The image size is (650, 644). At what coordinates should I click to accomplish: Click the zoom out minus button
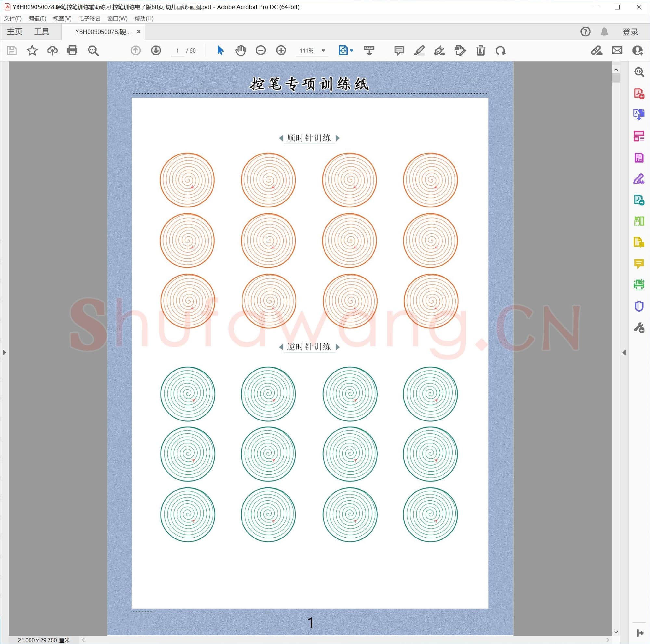point(260,50)
